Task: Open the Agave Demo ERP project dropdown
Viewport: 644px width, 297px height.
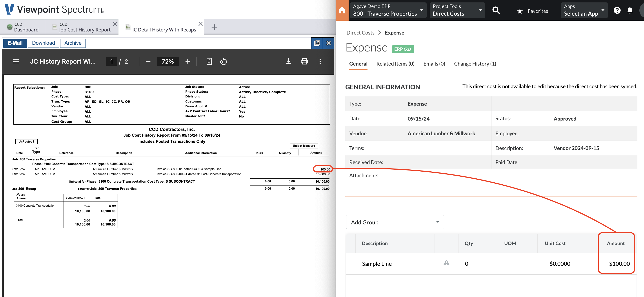Action: click(x=388, y=10)
